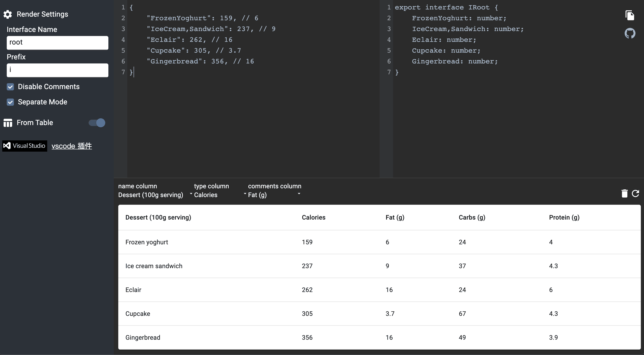Turn off the From Table switch
Screen dimensions: 644x355
click(x=97, y=123)
